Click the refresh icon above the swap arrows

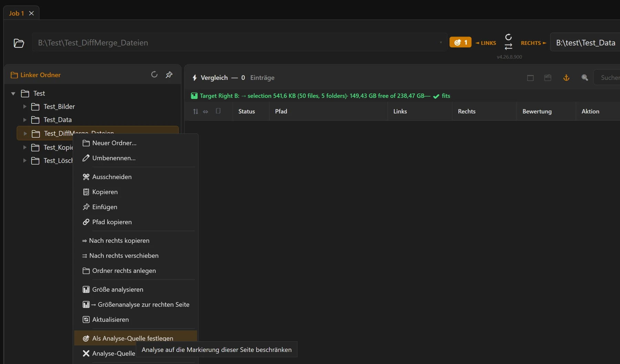(x=508, y=37)
